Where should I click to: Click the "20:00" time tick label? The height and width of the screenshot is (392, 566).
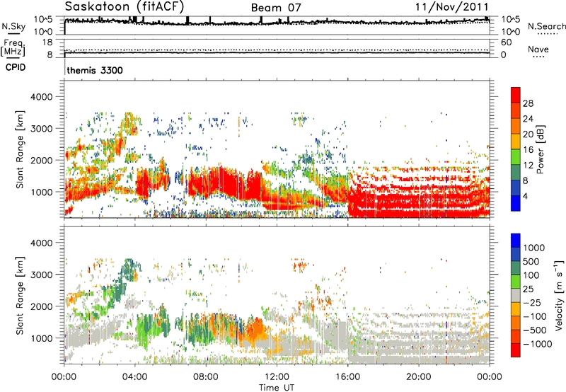click(418, 377)
